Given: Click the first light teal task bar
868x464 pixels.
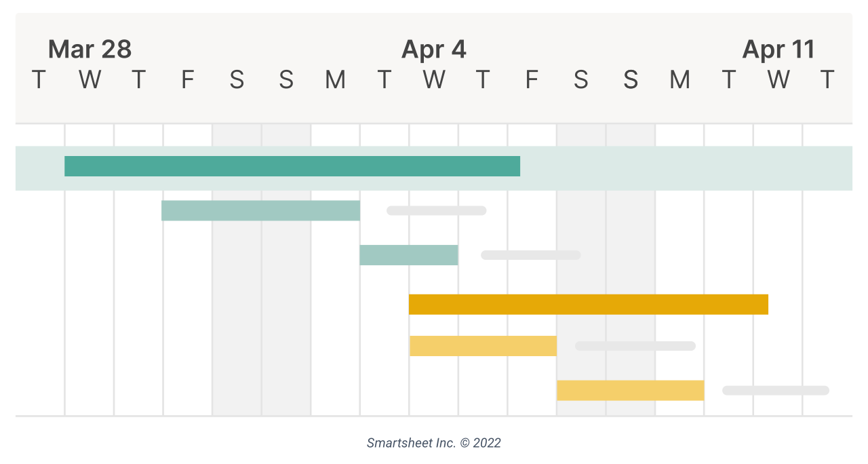Looking at the screenshot, I should pyautogui.click(x=260, y=211).
